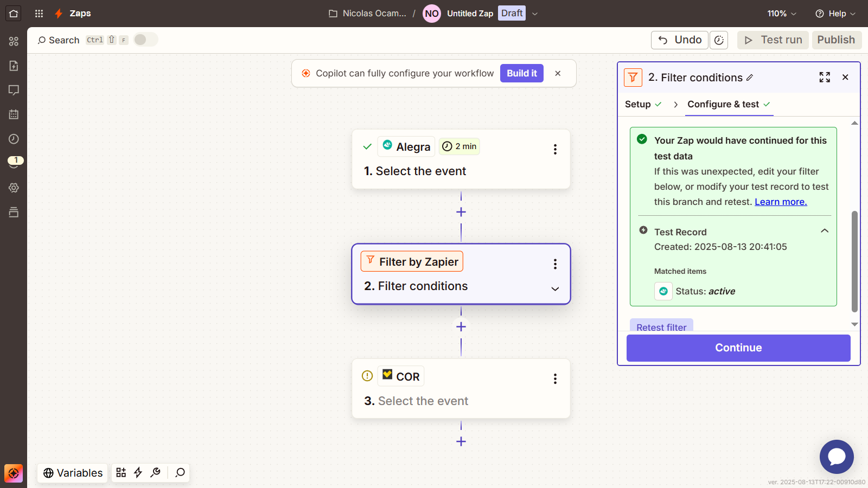Open more options for Filter by Zapier step

tap(555, 264)
